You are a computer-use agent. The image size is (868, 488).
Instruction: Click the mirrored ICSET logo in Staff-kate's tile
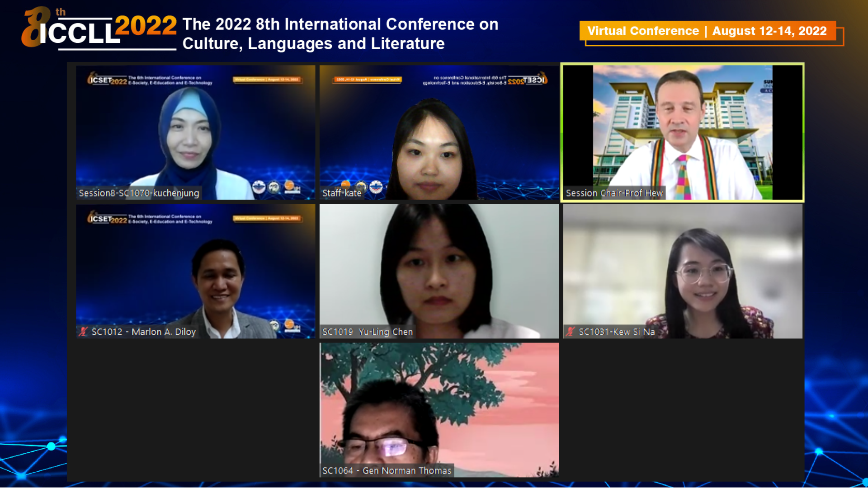(x=528, y=80)
